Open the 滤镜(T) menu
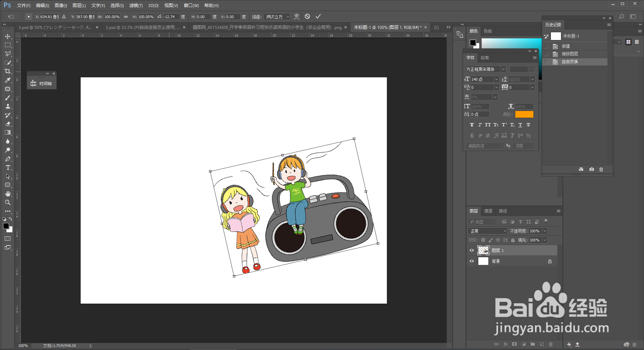The image size is (644, 350). pos(136,5)
